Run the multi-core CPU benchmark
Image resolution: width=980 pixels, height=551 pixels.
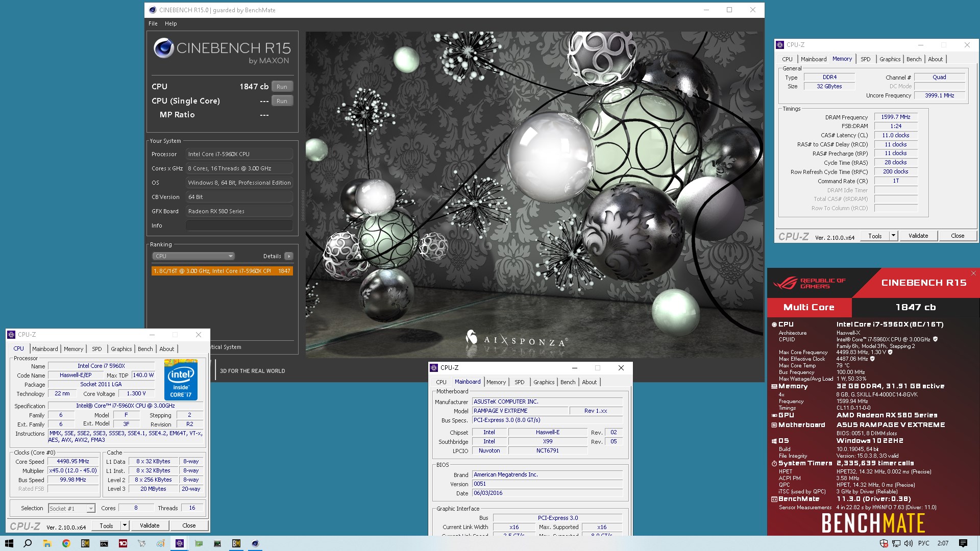tap(282, 87)
